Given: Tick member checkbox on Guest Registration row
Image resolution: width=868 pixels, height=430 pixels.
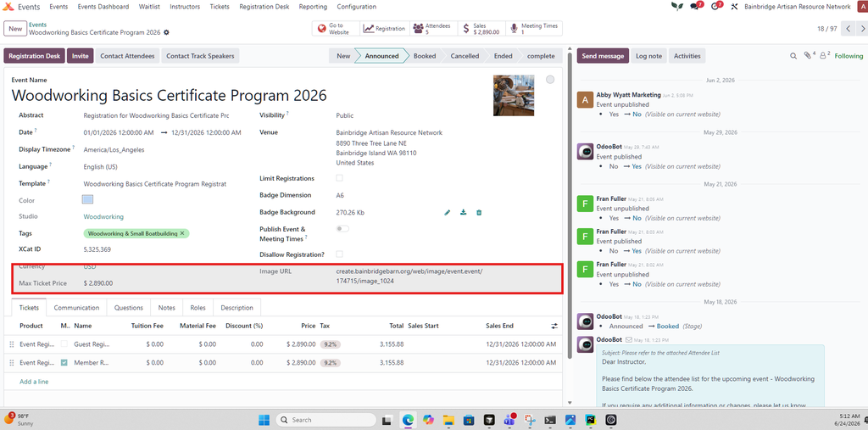Looking at the screenshot, I should click(x=64, y=344).
